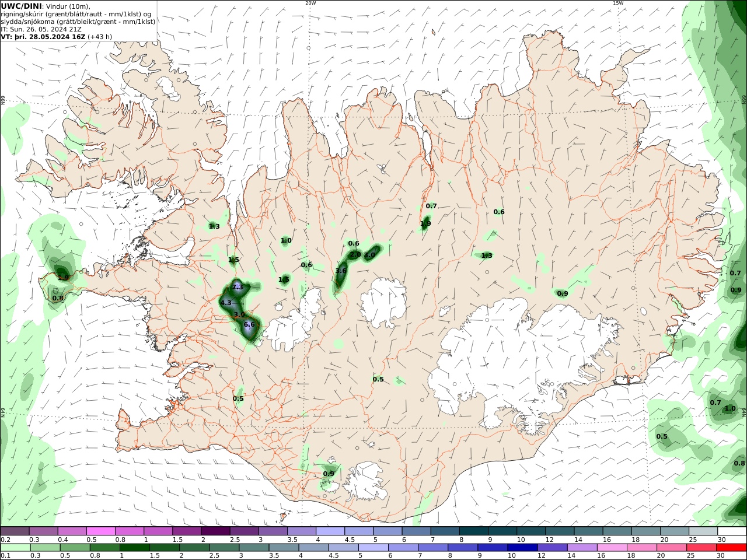The width and height of the screenshot is (747, 560).
Task: Pick the lilac 14 rain-scale swatch
Action: [x=582, y=548]
